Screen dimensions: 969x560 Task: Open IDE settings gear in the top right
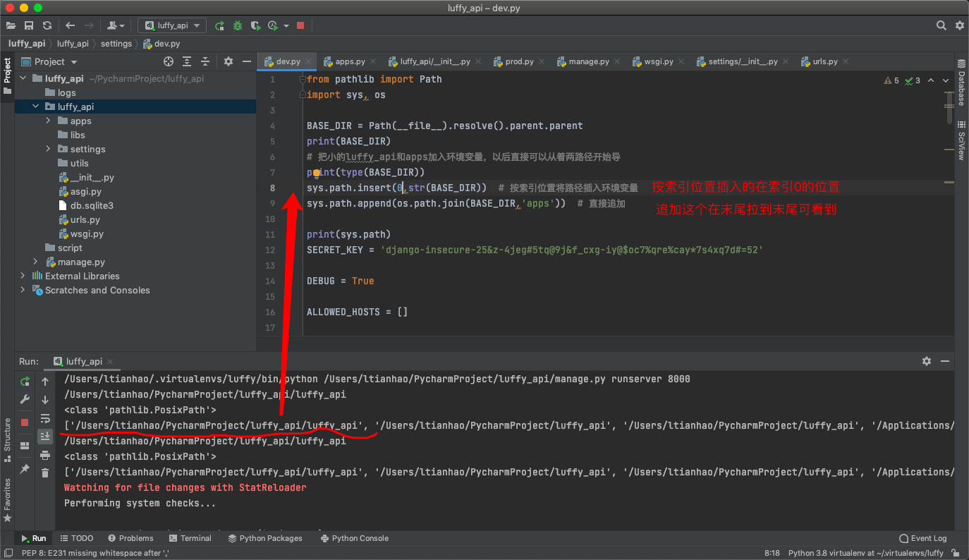959,25
